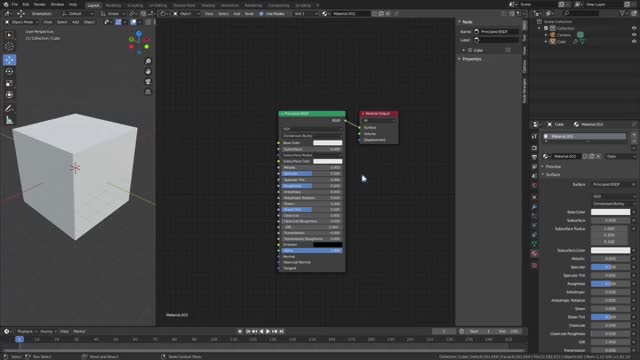Click the outliner filter funnel icon
The image size is (640, 360).
(622, 13)
